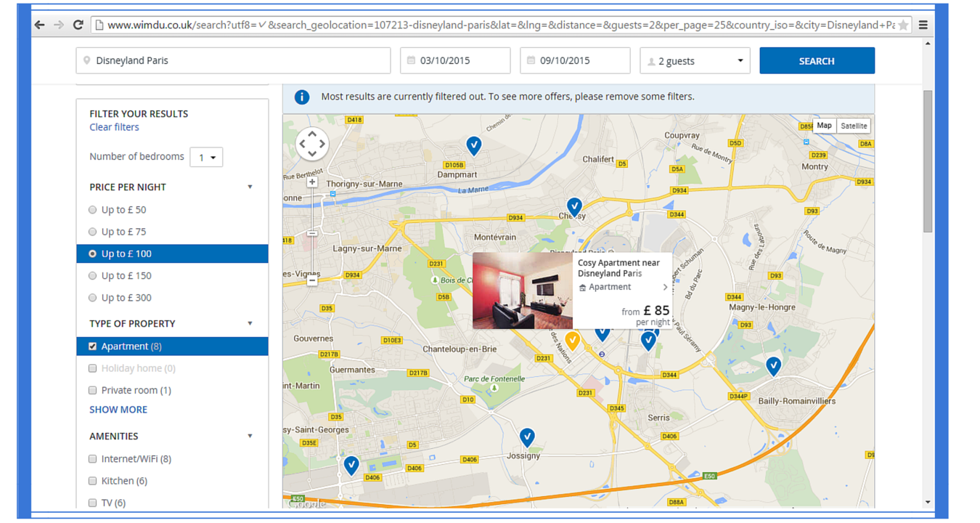This screenshot has width=980, height=523.
Task: Open the listing popup's right arrow
Action: point(665,287)
